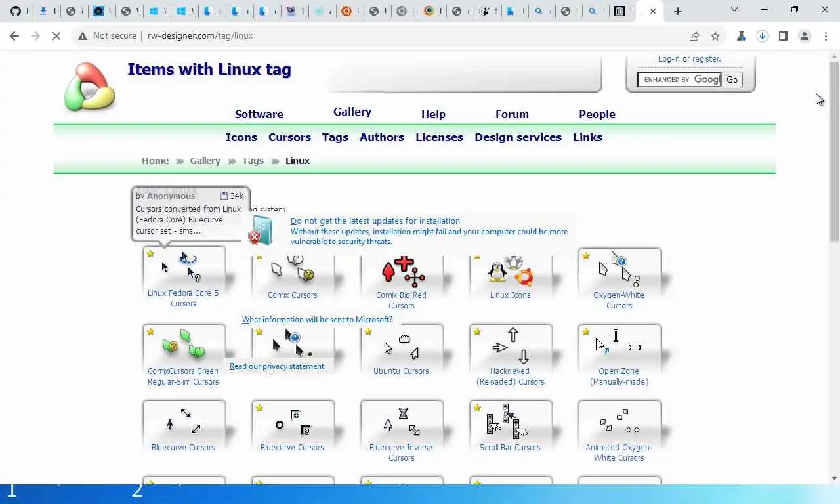Open the Software menu

click(x=259, y=114)
